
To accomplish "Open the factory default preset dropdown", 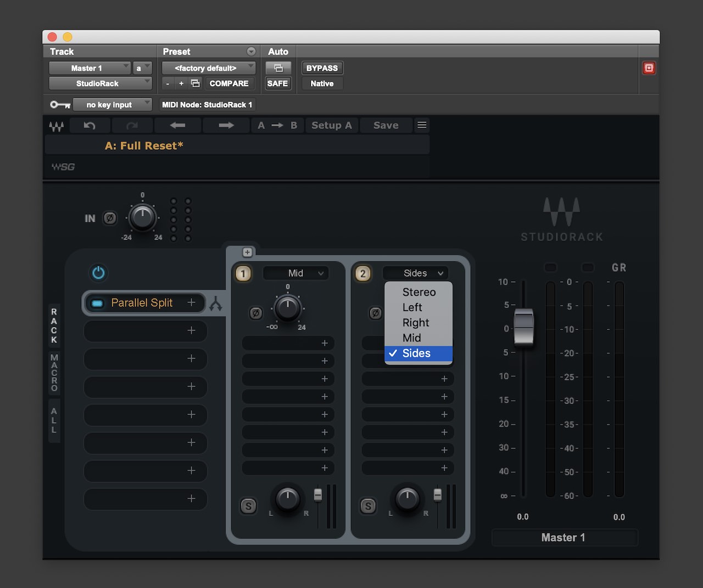I will 209,68.
